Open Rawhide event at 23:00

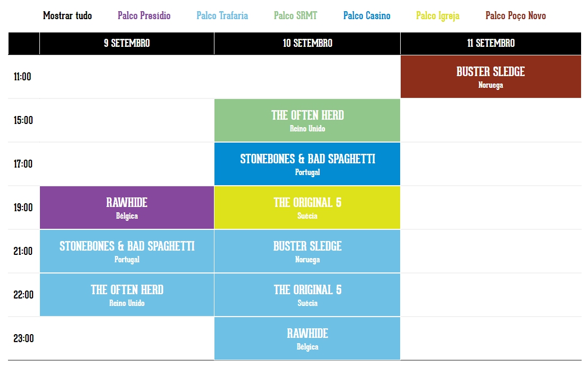tap(307, 338)
